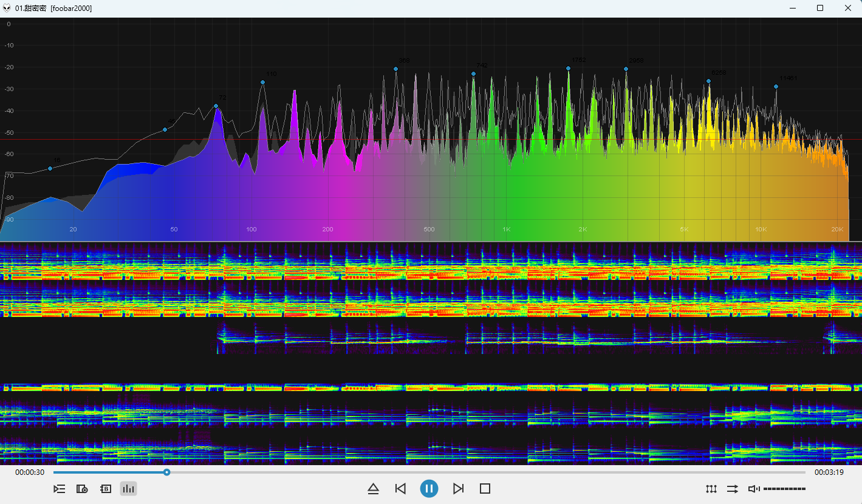
Task: Adjust the volume level slider
Action: (784, 489)
